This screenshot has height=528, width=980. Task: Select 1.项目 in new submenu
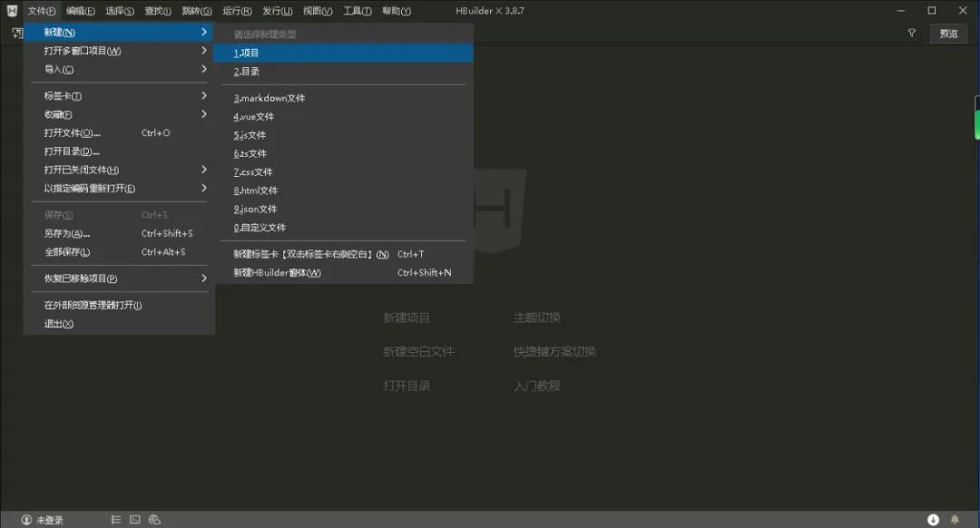click(343, 54)
